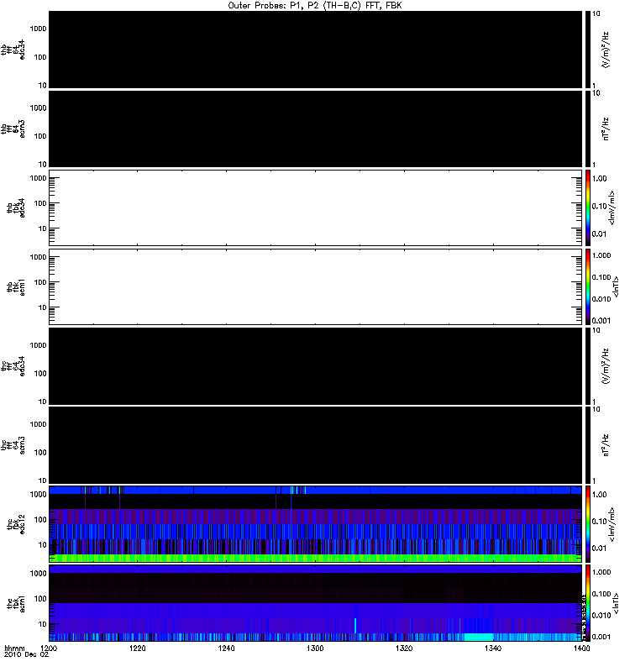Click the '2010 Dec 02' date label
The image size is (630, 672).
[x=26, y=654]
